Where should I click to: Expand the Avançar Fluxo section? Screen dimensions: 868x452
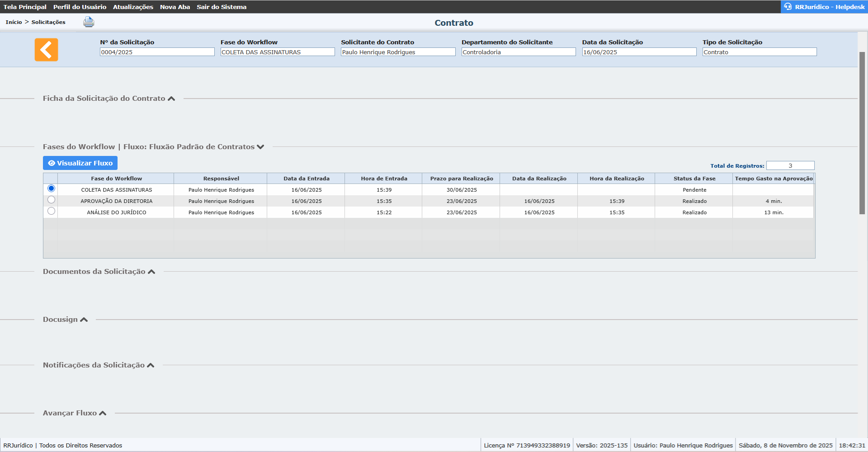tap(103, 413)
